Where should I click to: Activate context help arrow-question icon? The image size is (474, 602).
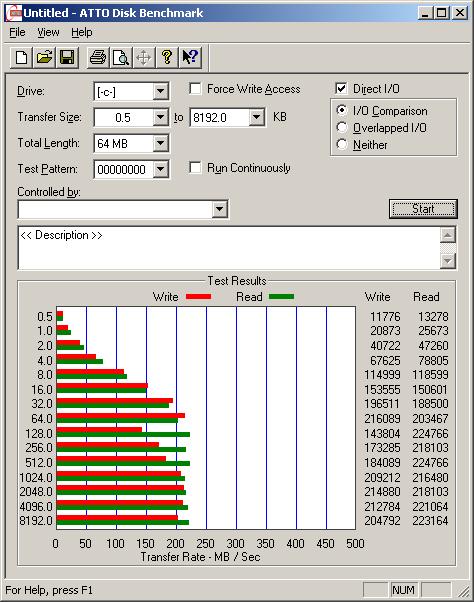(190, 58)
